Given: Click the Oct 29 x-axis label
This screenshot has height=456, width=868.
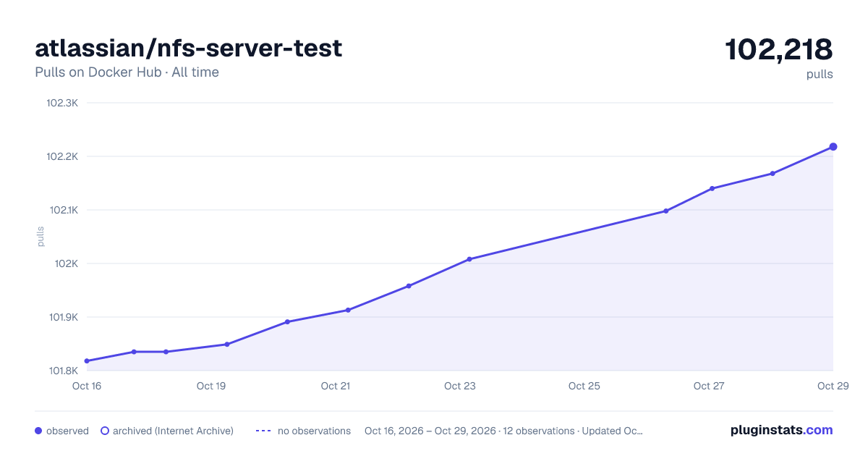Looking at the screenshot, I should coord(832,386).
